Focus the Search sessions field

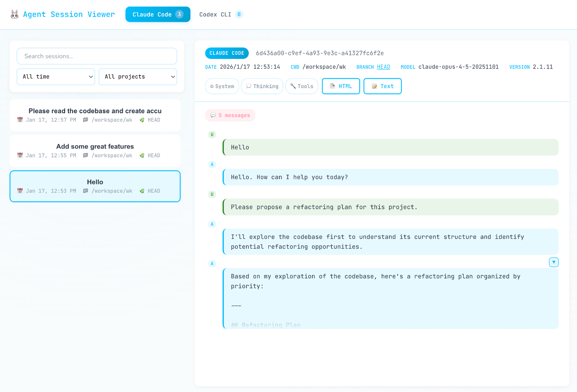tap(97, 56)
